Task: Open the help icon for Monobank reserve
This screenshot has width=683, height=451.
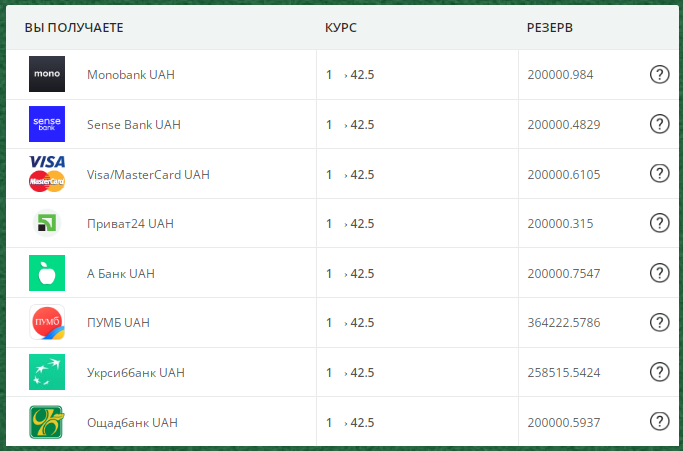Action: pyautogui.click(x=659, y=74)
